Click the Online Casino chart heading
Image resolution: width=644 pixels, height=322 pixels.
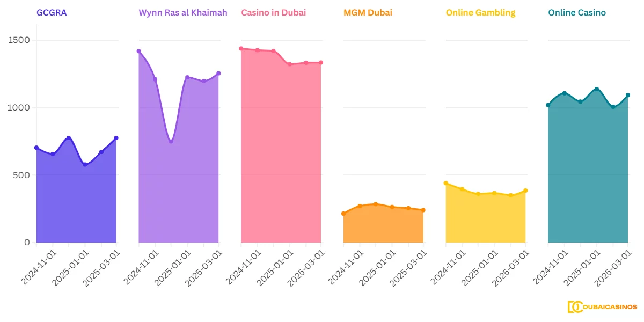(x=577, y=12)
